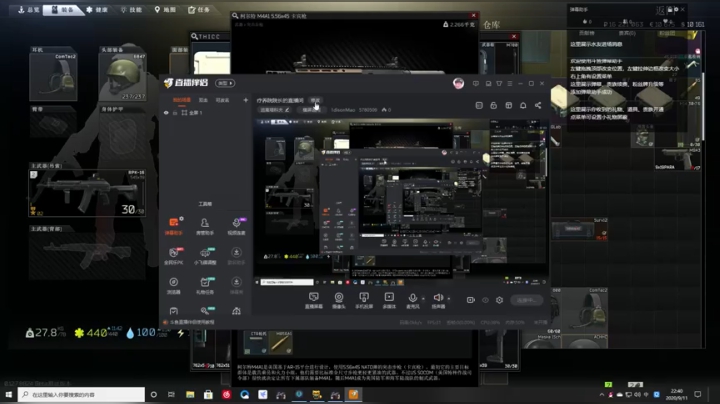The width and height of the screenshot is (720, 404).
Task: Click the 修改 title button
Action: pyautogui.click(x=315, y=100)
